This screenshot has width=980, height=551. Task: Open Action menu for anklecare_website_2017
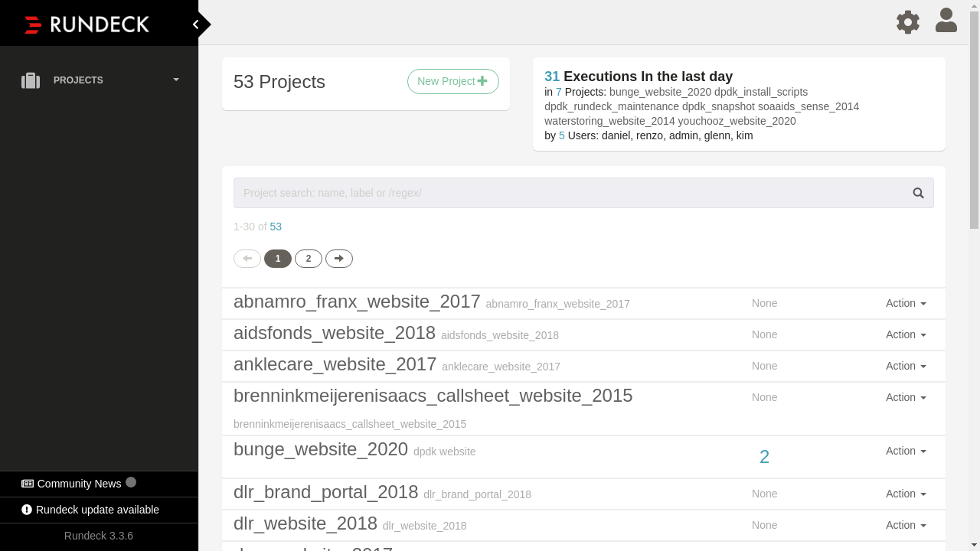click(906, 366)
